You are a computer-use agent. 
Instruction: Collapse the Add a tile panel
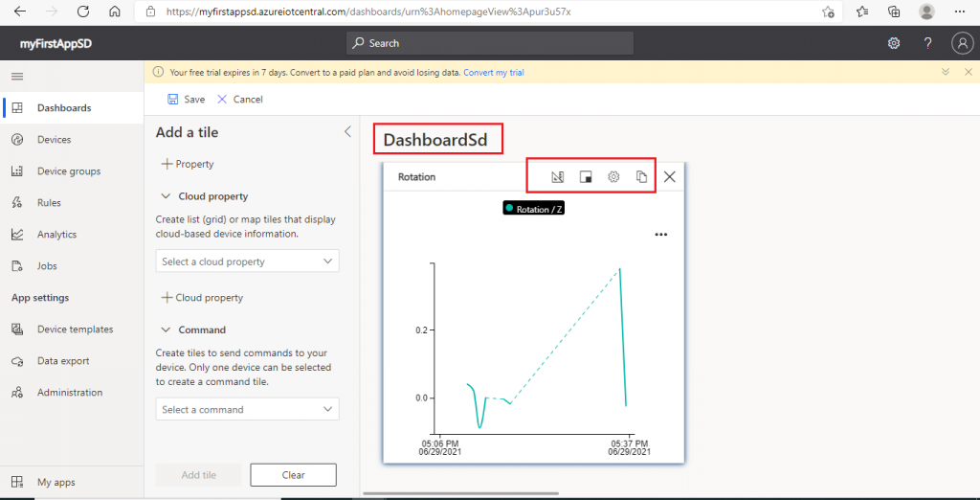(x=348, y=132)
